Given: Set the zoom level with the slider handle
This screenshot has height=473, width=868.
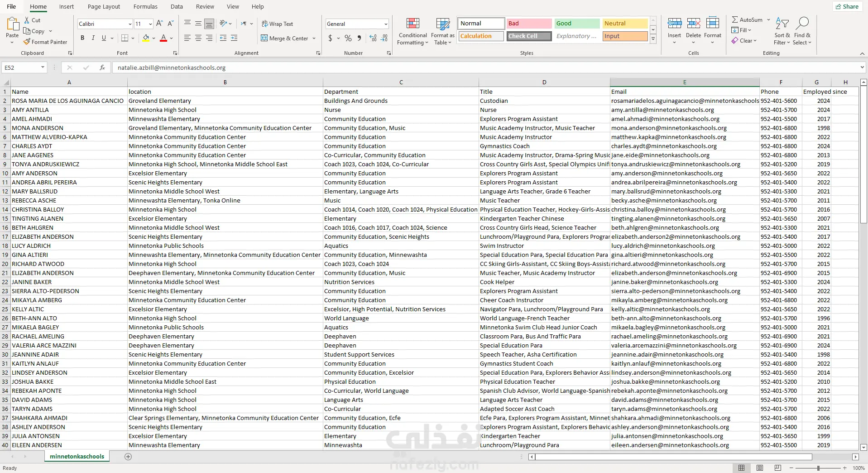Looking at the screenshot, I should pos(818,468).
